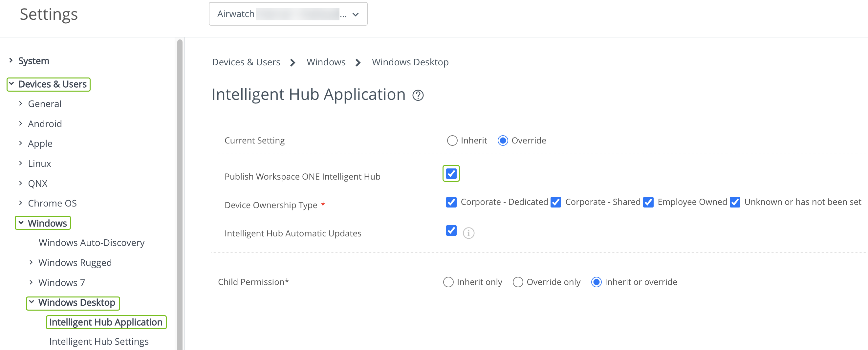The height and width of the screenshot is (350, 868).
Task: Uncheck Employee Owned ownership type
Action: click(x=648, y=202)
